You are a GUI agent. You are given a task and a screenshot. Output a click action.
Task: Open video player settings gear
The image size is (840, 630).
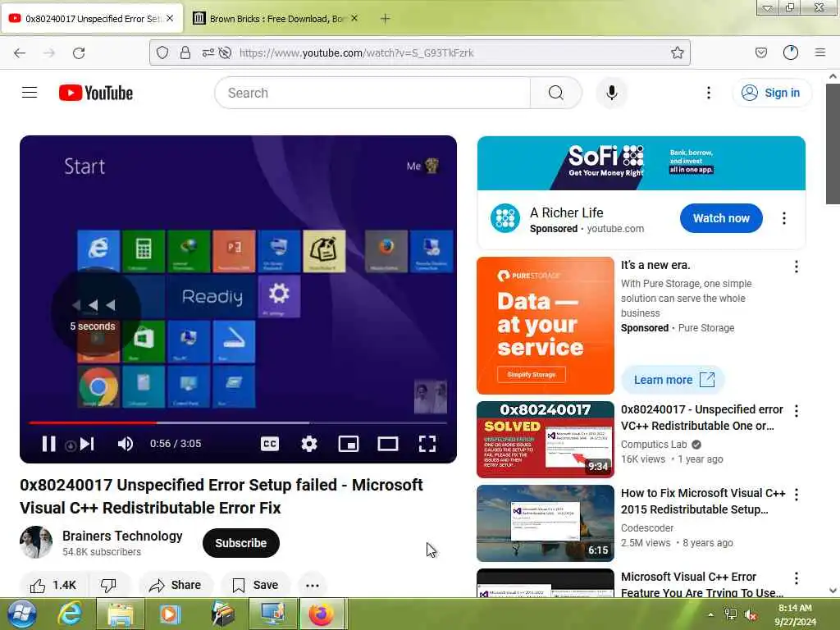[309, 444]
